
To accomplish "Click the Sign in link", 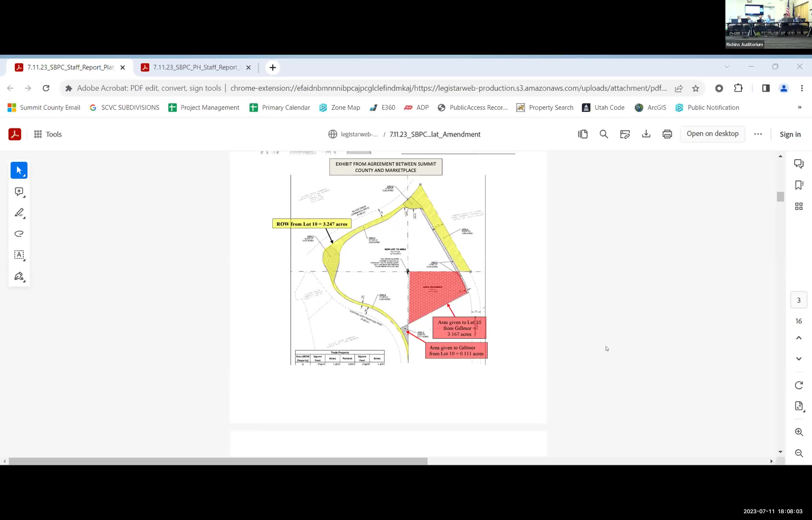I will [790, 134].
